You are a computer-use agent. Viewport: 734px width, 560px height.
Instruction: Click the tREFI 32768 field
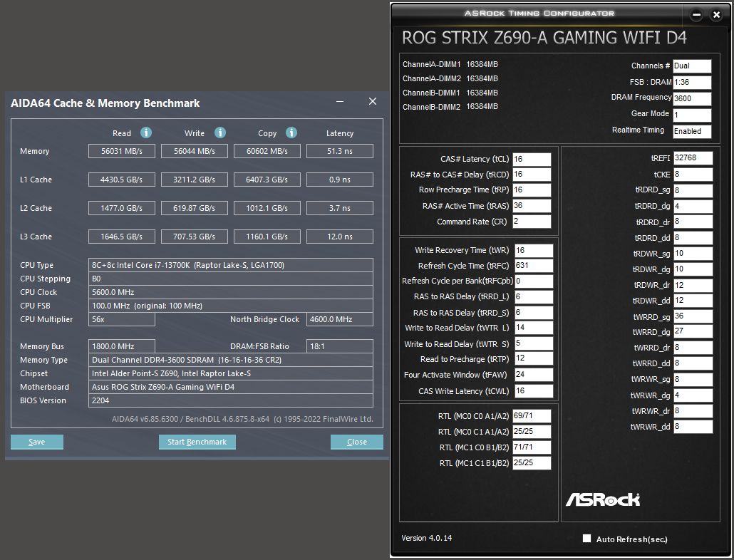(693, 158)
